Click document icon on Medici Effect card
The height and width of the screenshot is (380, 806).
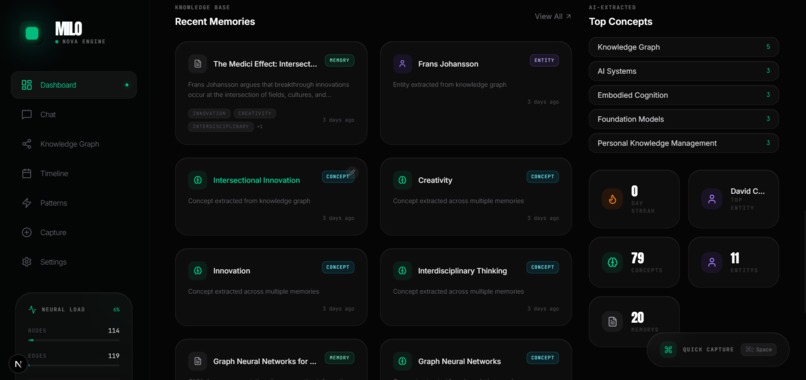coord(197,64)
